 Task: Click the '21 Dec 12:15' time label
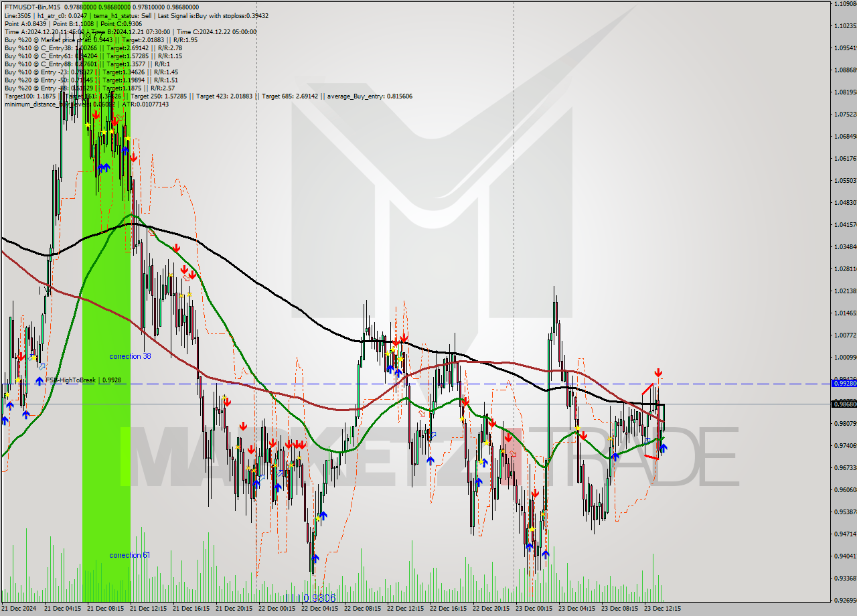click(148, 609)
